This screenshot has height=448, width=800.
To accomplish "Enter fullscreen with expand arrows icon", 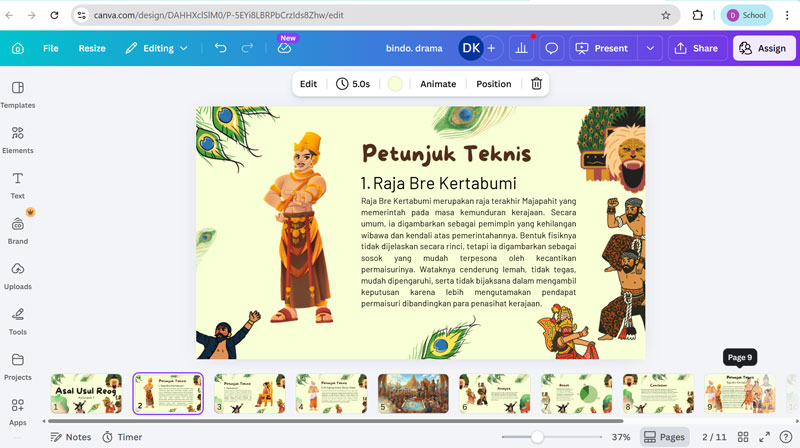I will pos(765,437).
